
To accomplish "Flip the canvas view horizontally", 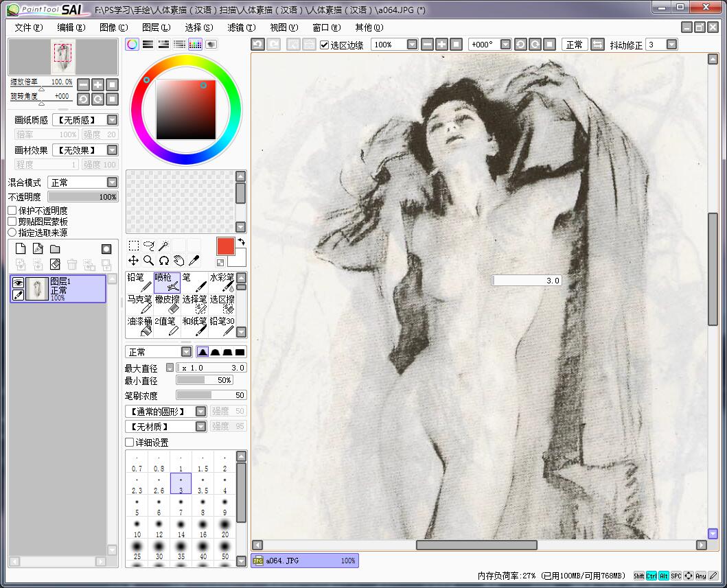I will point(598,45).
